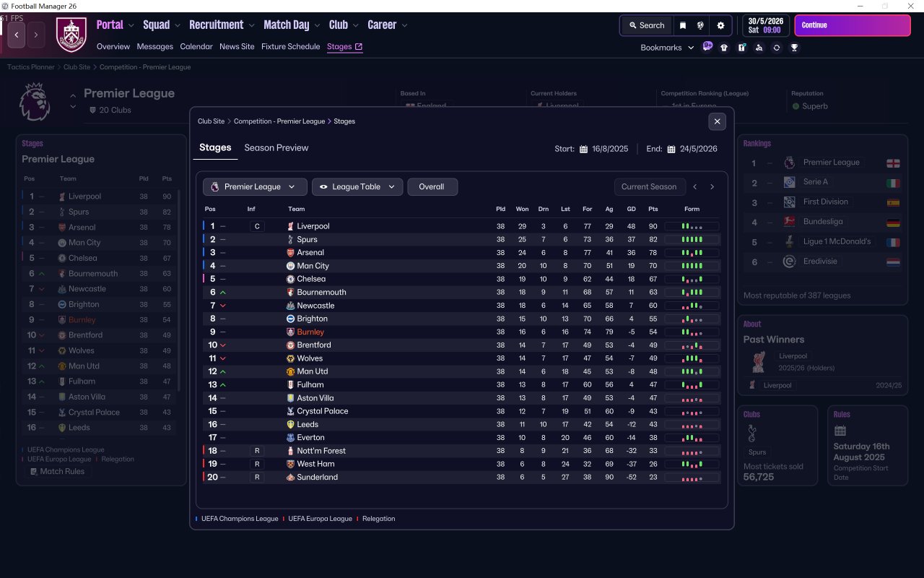Click the Liverpool crest in league table

point(290,226)
